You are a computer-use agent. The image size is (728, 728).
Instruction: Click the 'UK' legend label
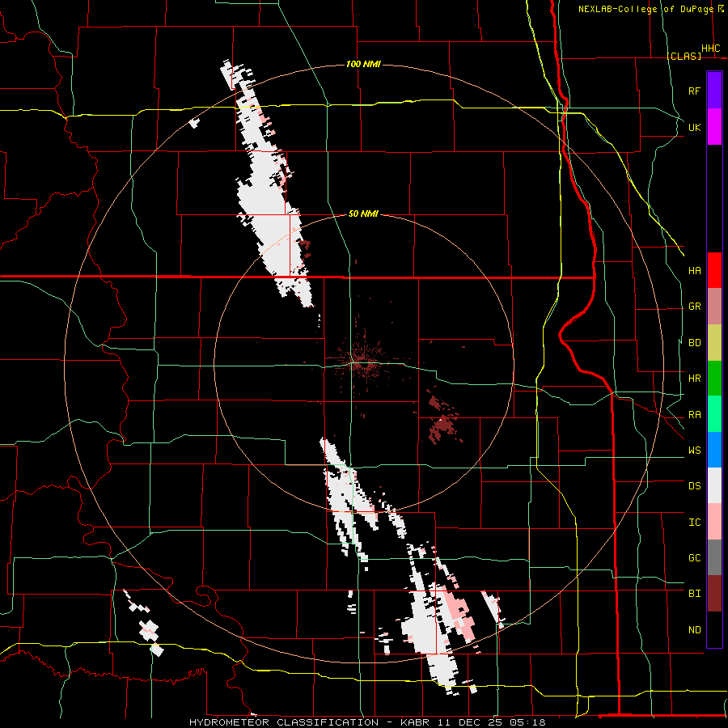[694, 127]
